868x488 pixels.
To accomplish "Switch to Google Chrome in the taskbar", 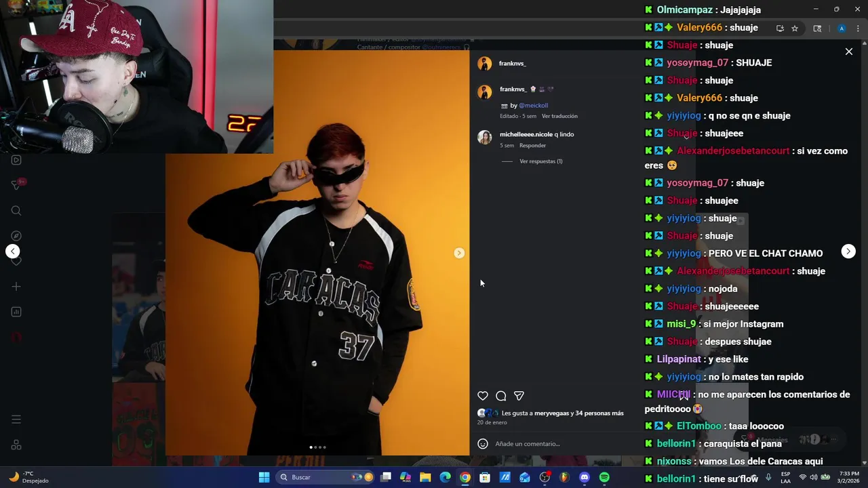I will point(465,477).
